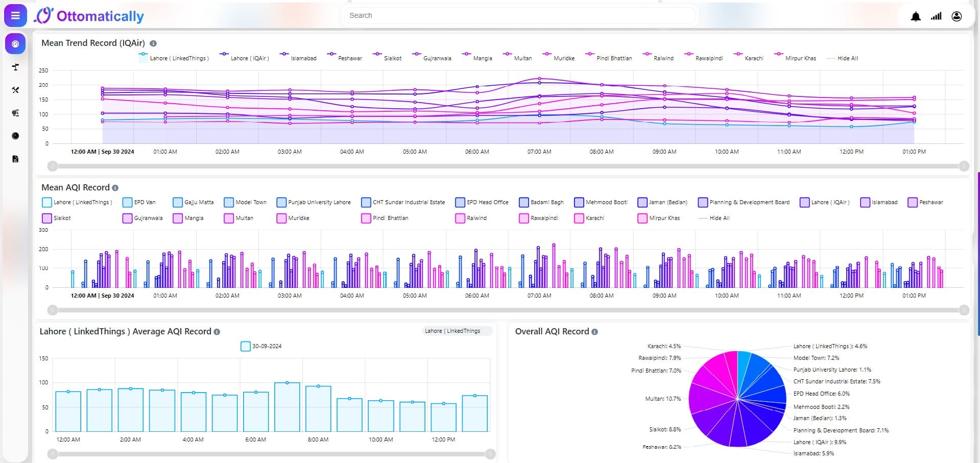Image resolution: width=980 pixels, height=463 pixels.
Task: Click info icon beside Lahore Average AQI Record
Action: tap(217, 332)
